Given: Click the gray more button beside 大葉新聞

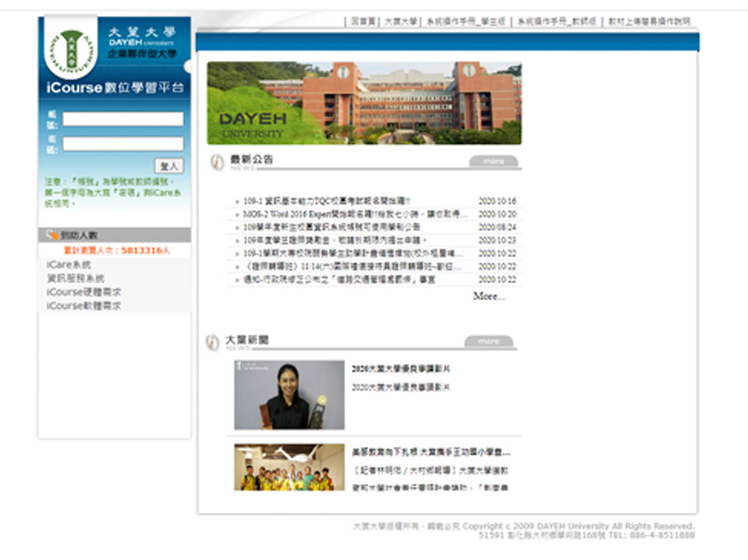Looking at the screenshot, I should pyautogui.click(x=489, y=342).
